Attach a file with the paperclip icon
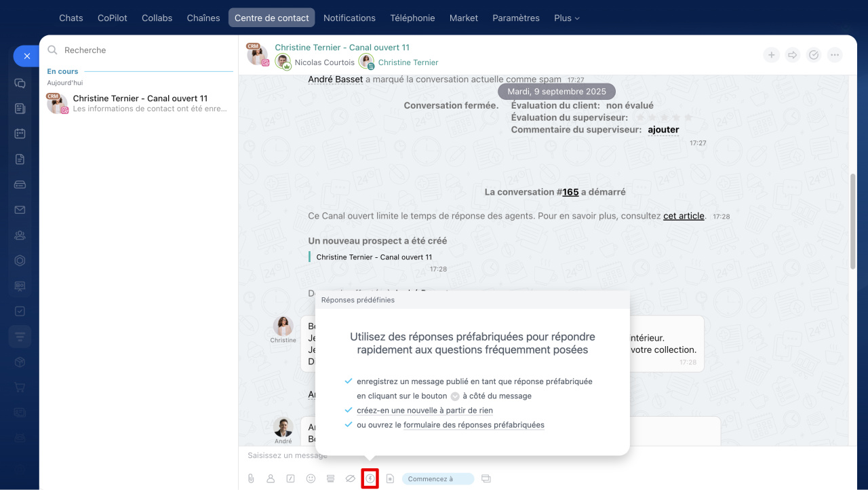868x490 pixels. pos(251,478)
